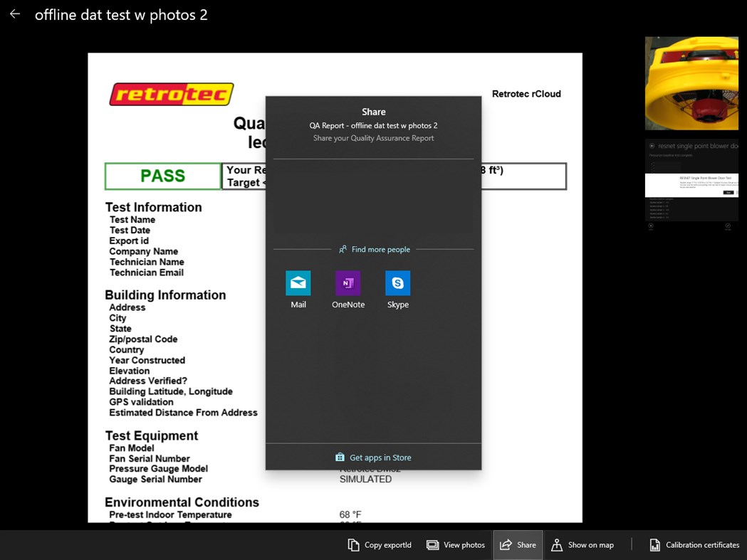The height and width of the screenshot is (560, 747).
Task: Open Calibration certificates
Action: (693, 544)
